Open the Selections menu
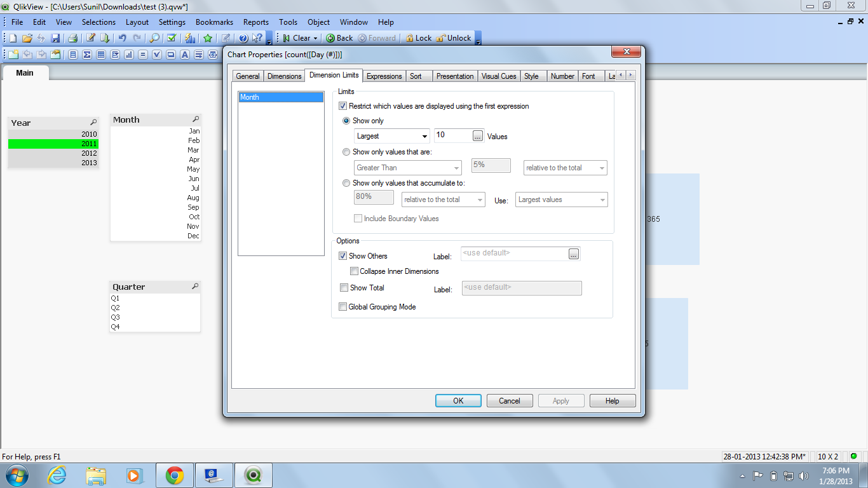The image size is (868, 488). (x=98, y=22)
